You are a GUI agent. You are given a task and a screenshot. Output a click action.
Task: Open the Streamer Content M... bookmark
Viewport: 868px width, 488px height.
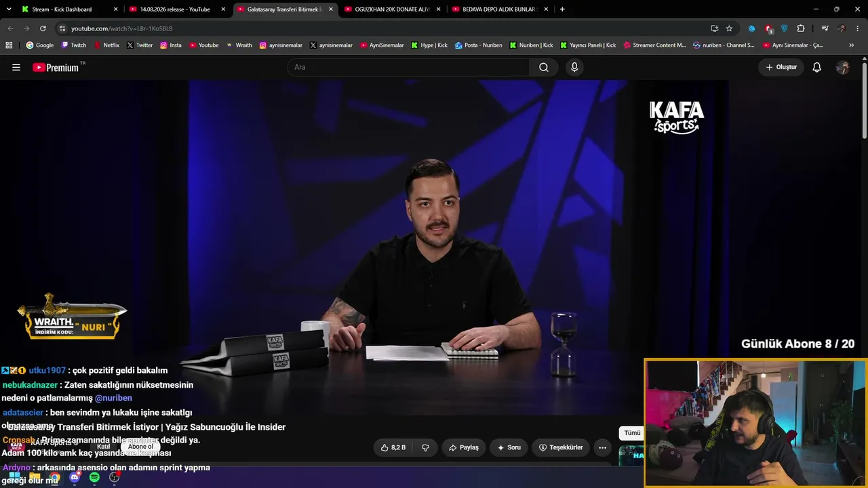click(x=654, y=45)
